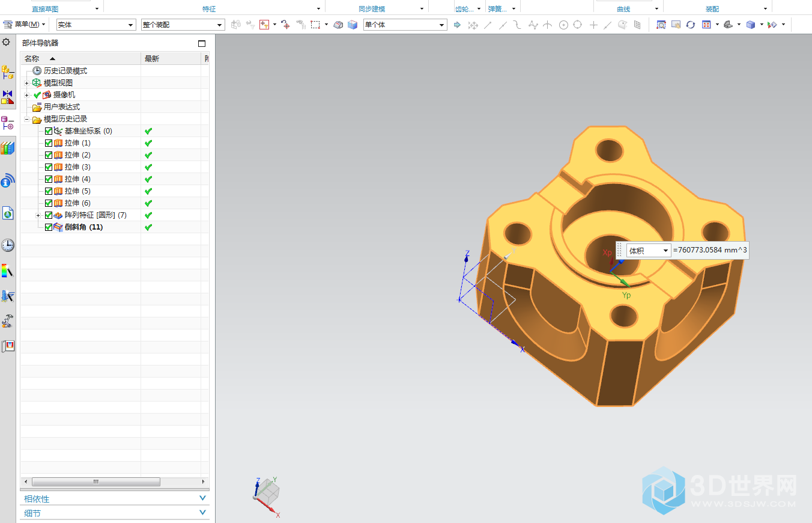The image size is (812, 523).
Task: Open the Constraint Navigator sidebar tab
Action: [8, 97]
